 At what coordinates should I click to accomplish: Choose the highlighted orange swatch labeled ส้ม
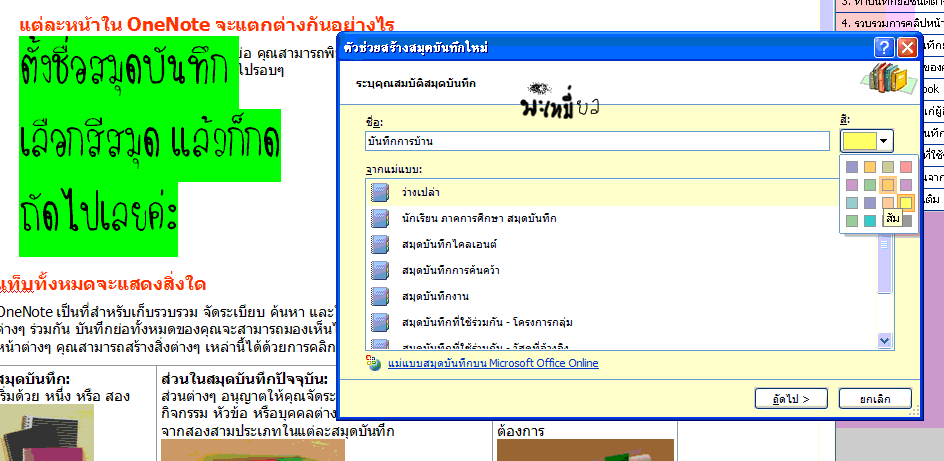tap(888, 185)
